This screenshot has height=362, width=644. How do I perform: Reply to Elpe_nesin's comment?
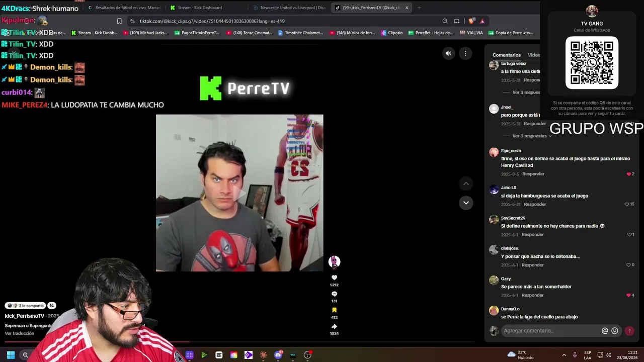pos(533,174)
